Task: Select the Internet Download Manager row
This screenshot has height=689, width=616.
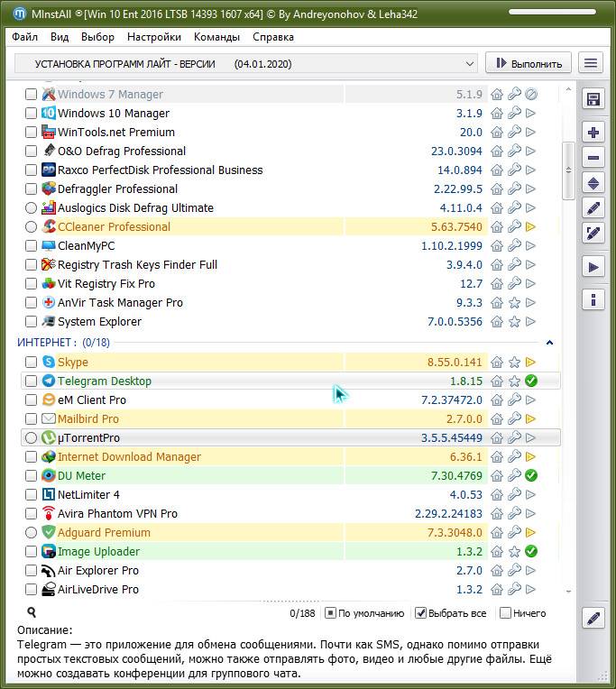Action: point(291,457)
